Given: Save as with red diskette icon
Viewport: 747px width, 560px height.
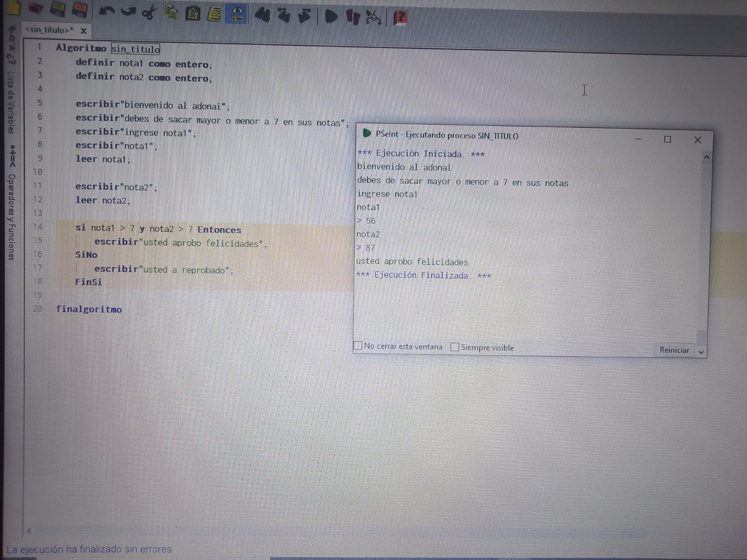Looking at the screenshot, I should click(x=80, y=10).
